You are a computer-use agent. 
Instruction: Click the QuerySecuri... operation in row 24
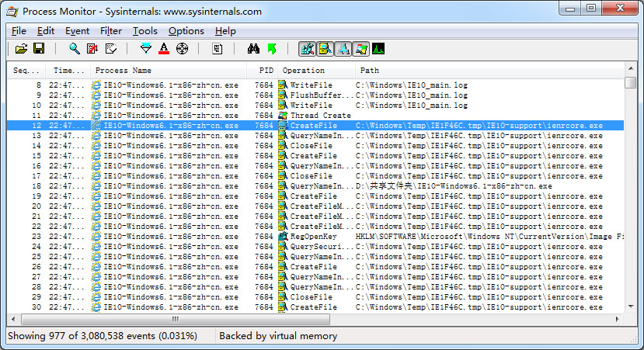[322, 247]
